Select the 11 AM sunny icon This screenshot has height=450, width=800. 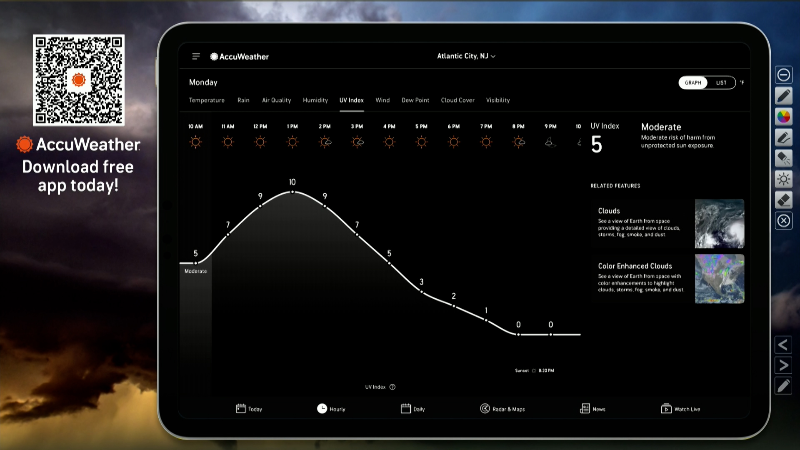pos(228,142)
